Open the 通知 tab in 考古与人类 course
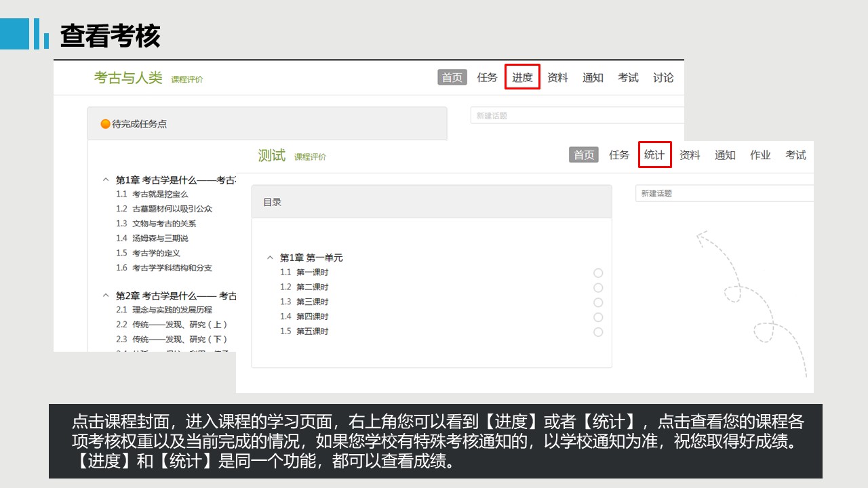Viewport: 868px width, 488px height. pos(593,78)
